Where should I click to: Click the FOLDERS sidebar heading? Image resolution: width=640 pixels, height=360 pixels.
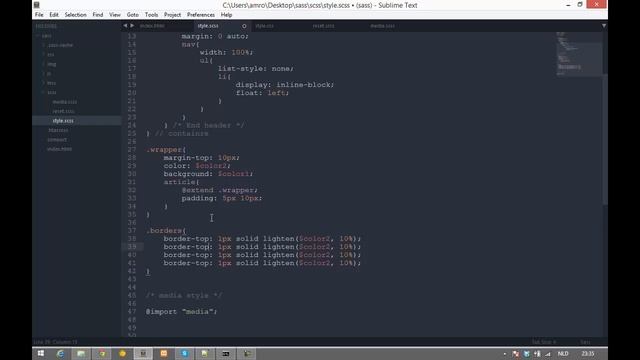click(46, 26)
